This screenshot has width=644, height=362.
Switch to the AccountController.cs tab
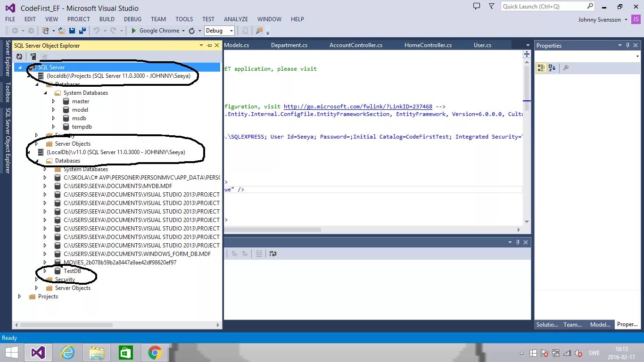(356, 45)
